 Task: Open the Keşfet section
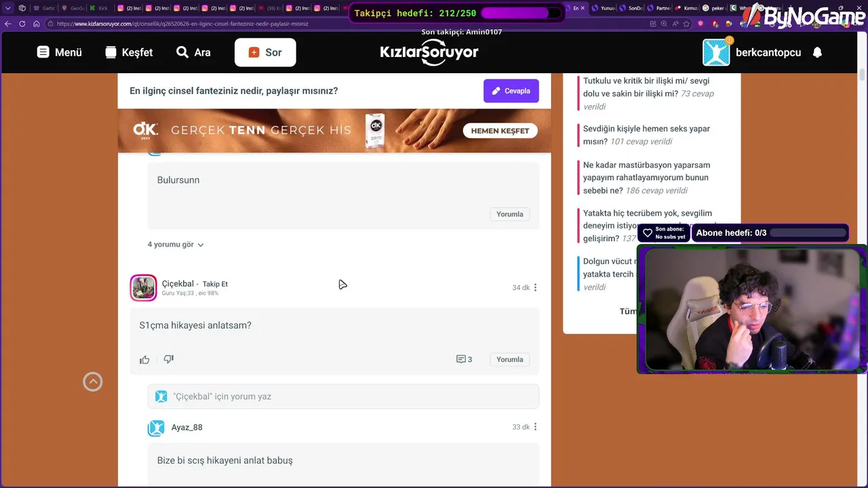point(129,52)
